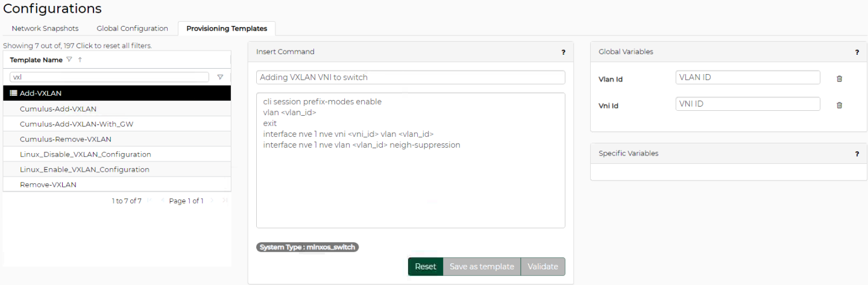Image resolution: width=868 pixels, height=285 pixels.
Task: Click the template name filter text box
Action: pyautogui.click(x=109, y=77)
